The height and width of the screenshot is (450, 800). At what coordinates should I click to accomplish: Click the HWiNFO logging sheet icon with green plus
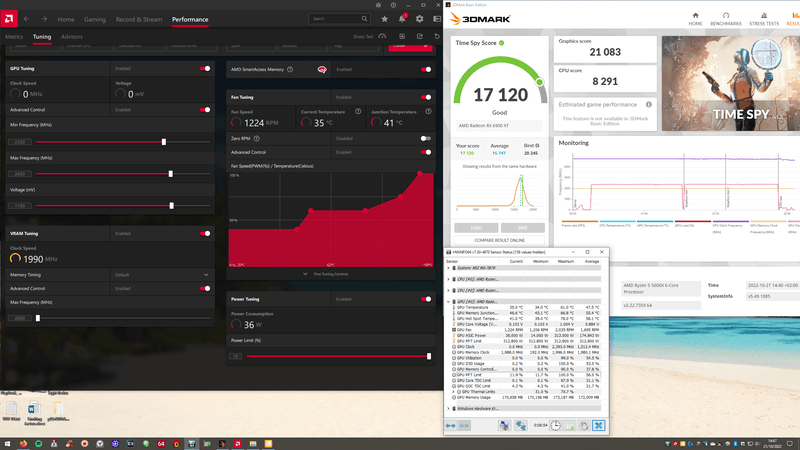pos(570,426)
